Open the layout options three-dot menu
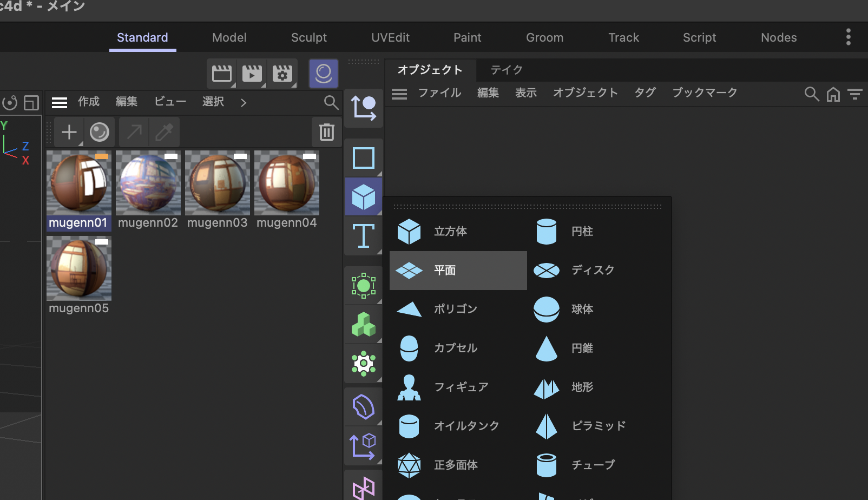 [848, 37]
